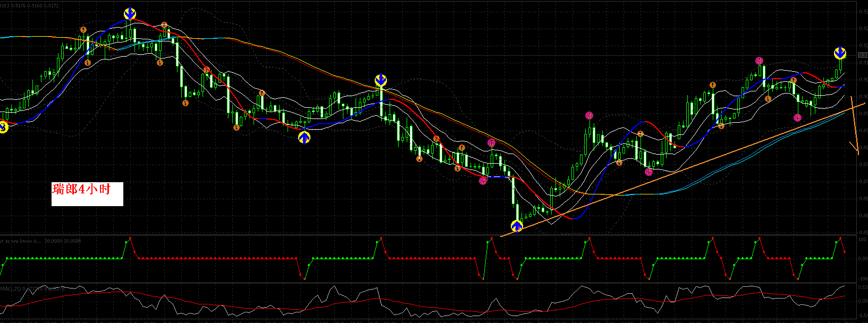868x323 pixels.
Task: Select the magenta marker atop the first rebound spike
Action: click(589, 115)
